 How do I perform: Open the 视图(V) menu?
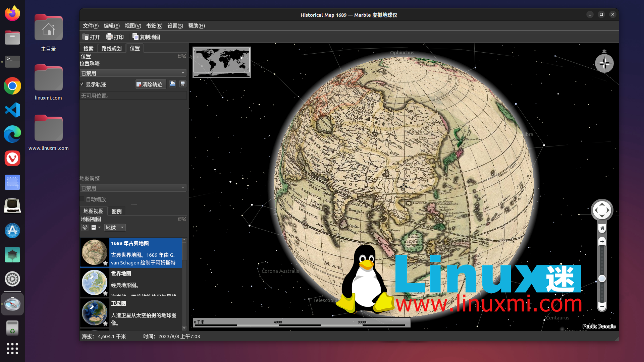(x=133, y=26)
